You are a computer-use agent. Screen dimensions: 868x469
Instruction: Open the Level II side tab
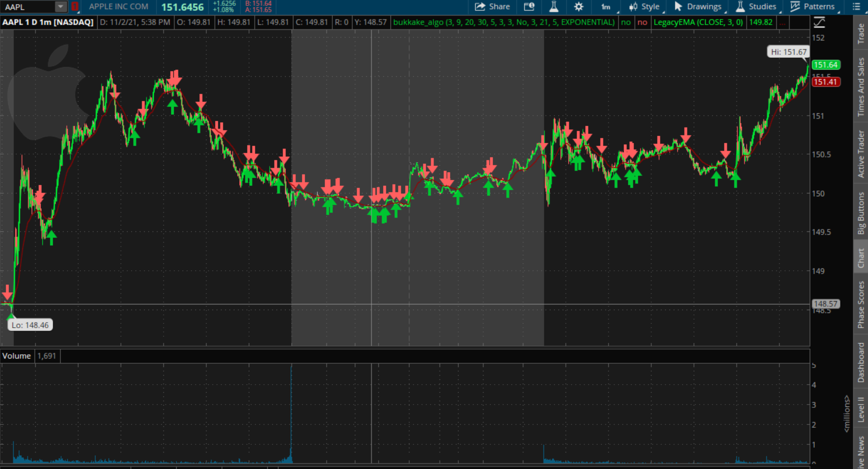pyautogui.click(x=861, y=409)
